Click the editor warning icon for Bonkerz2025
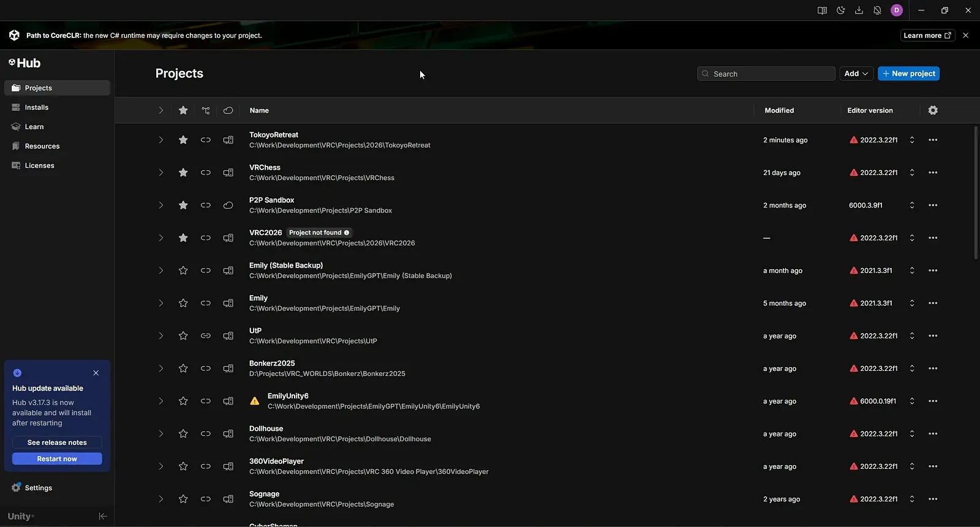 (854, 368)
